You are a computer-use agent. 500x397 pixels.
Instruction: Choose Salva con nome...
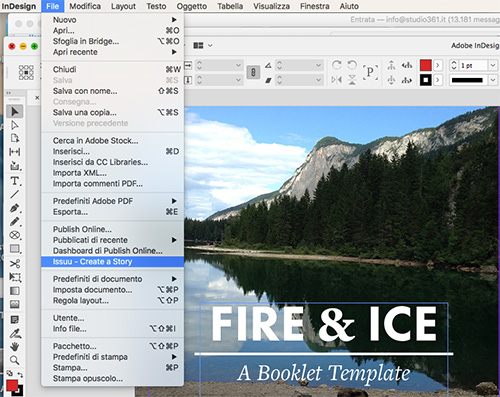point(113,91)
